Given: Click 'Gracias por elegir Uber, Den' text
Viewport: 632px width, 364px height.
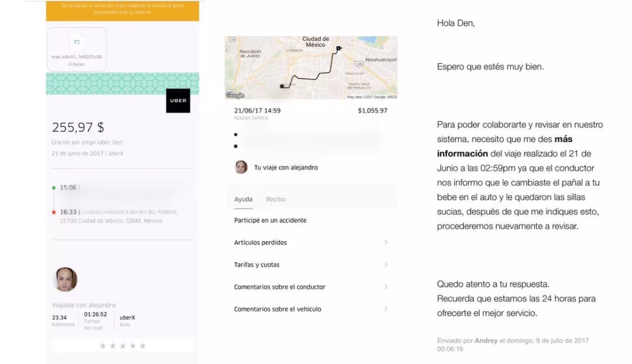Looking at the screenshot, I should click(x=87, y=142).
